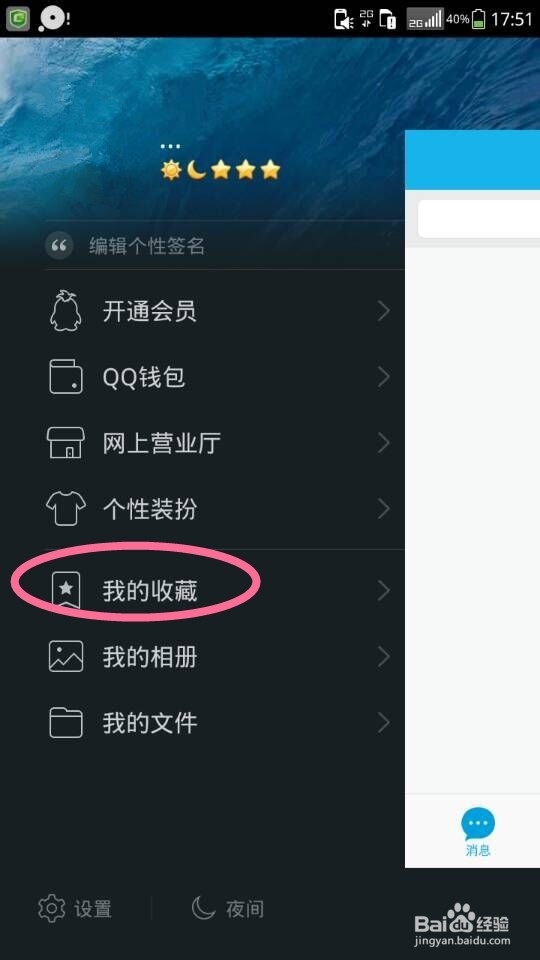
Task: Tap the white search field
Action: [479, 219]
